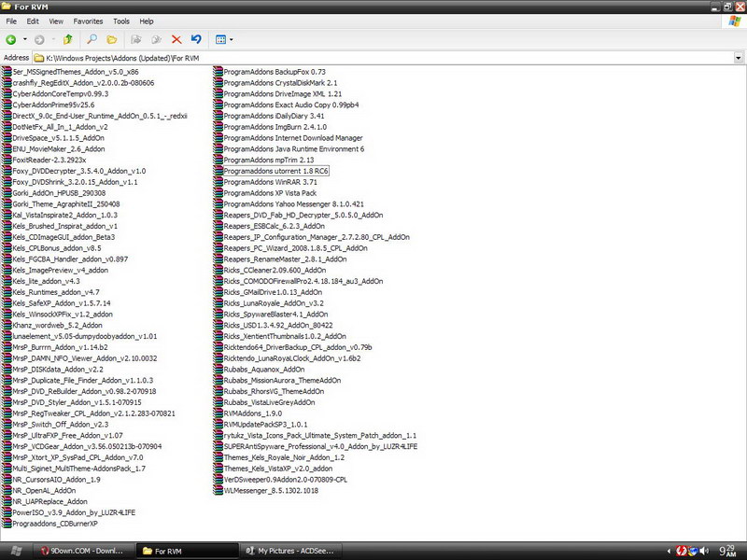The height and width of the screenshot is (560, 747).
Task: Select file ProgramAddons Yahoo Messenger 8.1.0.421
Action: [x=293, y=204]
